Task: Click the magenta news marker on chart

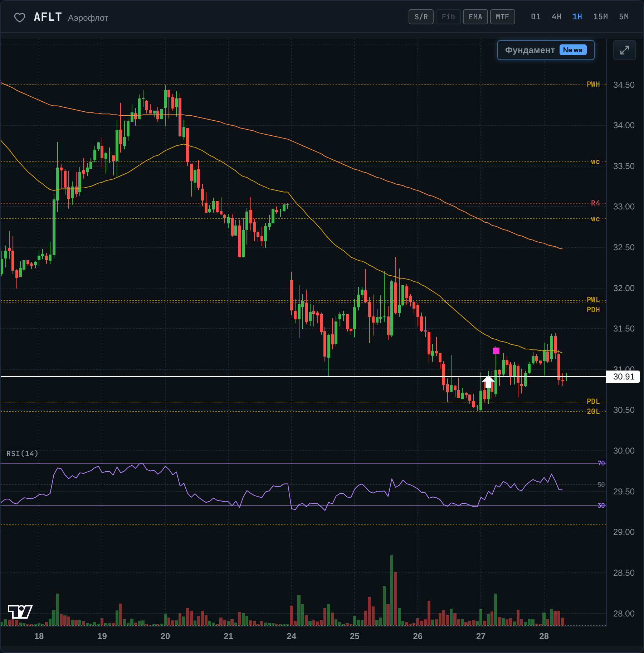Action: click(x=496, y=351)
